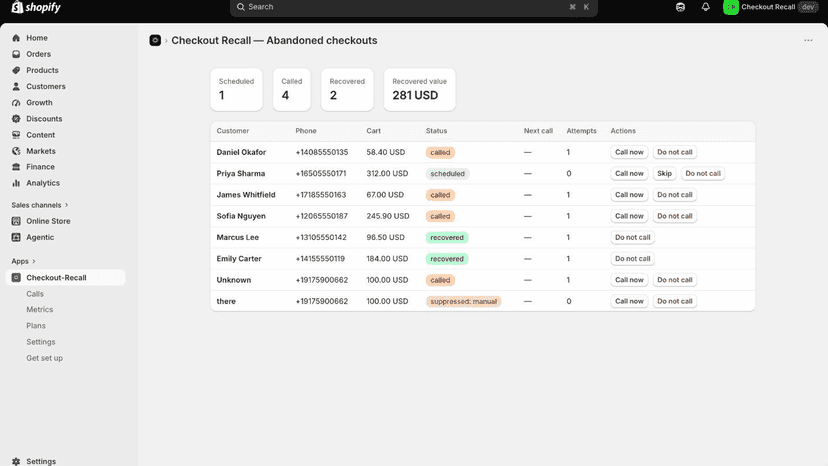Click the Customers person icon
Viewport: 828px width, 466px height.
pyautogui.click(x=16, y=86)
